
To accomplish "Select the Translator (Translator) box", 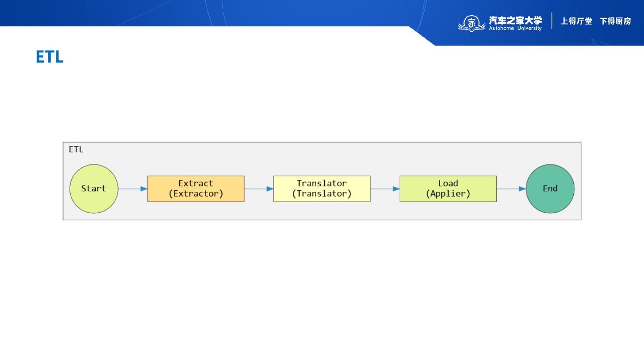I will [x=322, y=189].
